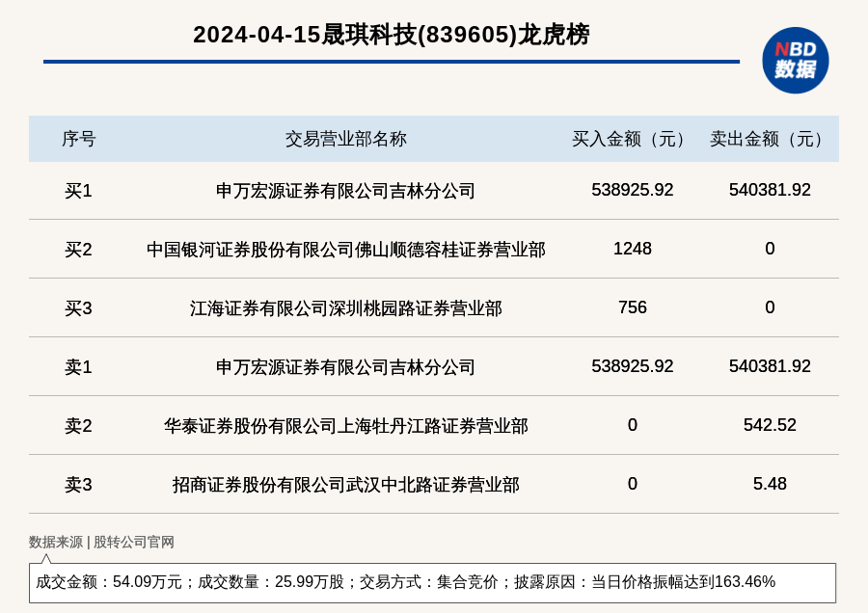868x613 pixels.
Task: Select the title 2024-04-15晟琪科技(839605)龙虎榜
Action: (x=392, y=35)
